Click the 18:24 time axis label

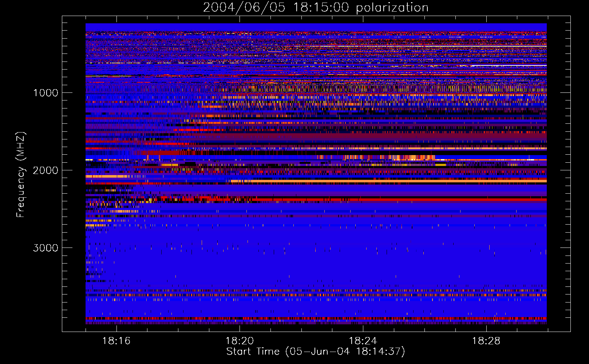tap(363, 341)
